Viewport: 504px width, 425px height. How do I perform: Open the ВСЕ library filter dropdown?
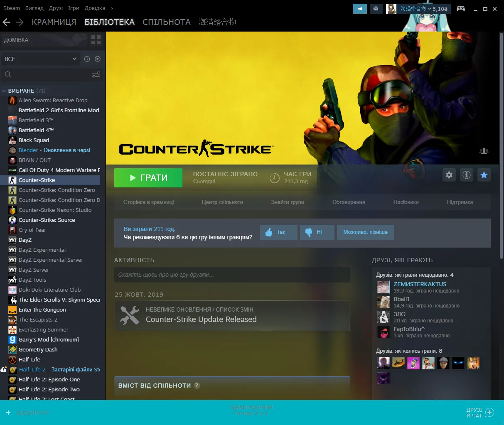(x=40, y=59)
